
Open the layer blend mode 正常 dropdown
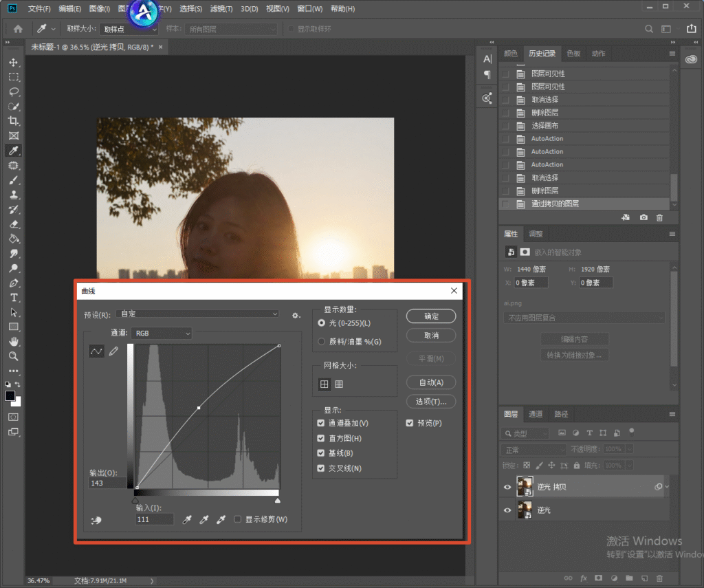[x=533, y=450]
